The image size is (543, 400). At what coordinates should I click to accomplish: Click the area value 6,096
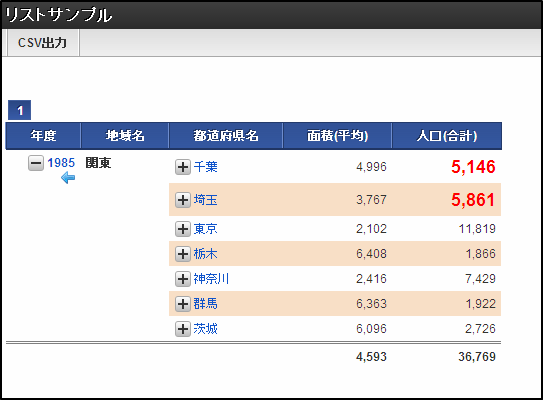[371, 329]
